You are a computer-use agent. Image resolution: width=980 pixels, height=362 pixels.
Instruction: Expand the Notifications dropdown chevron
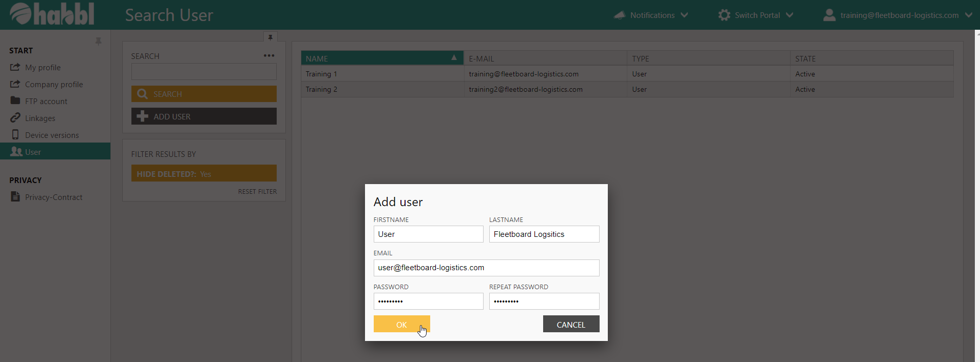tap(684, 15)
